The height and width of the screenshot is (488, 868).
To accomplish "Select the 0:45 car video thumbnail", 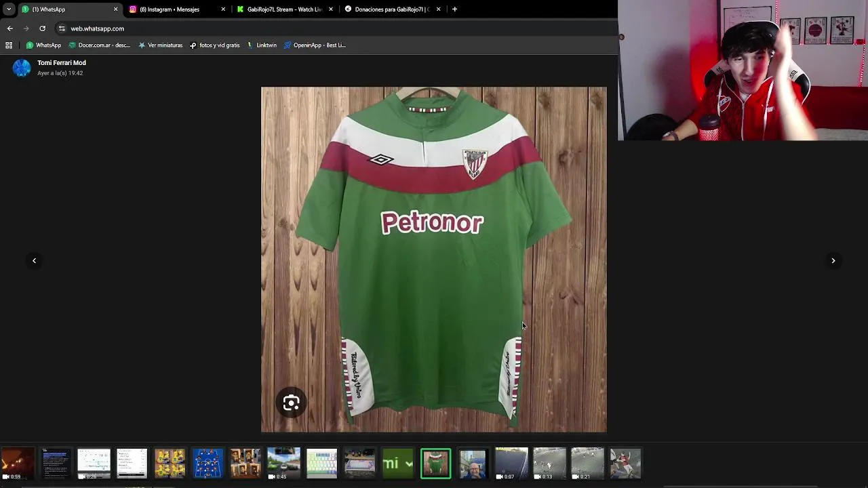I will click(x=283, y=464).
